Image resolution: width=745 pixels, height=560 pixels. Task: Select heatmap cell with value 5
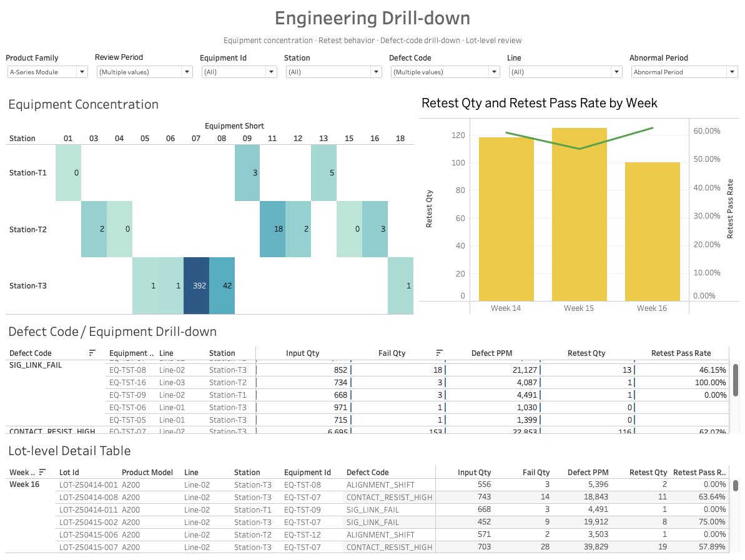[x=324, y=172]
